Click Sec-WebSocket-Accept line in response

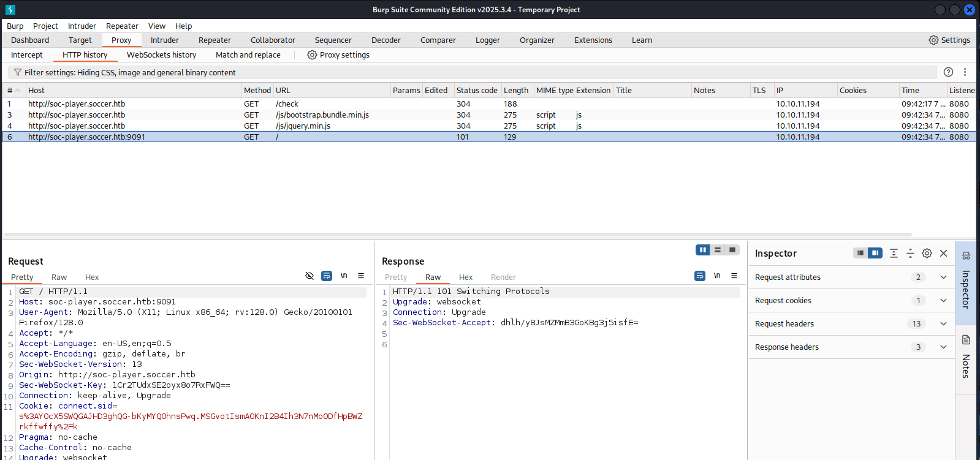point(515,322)
